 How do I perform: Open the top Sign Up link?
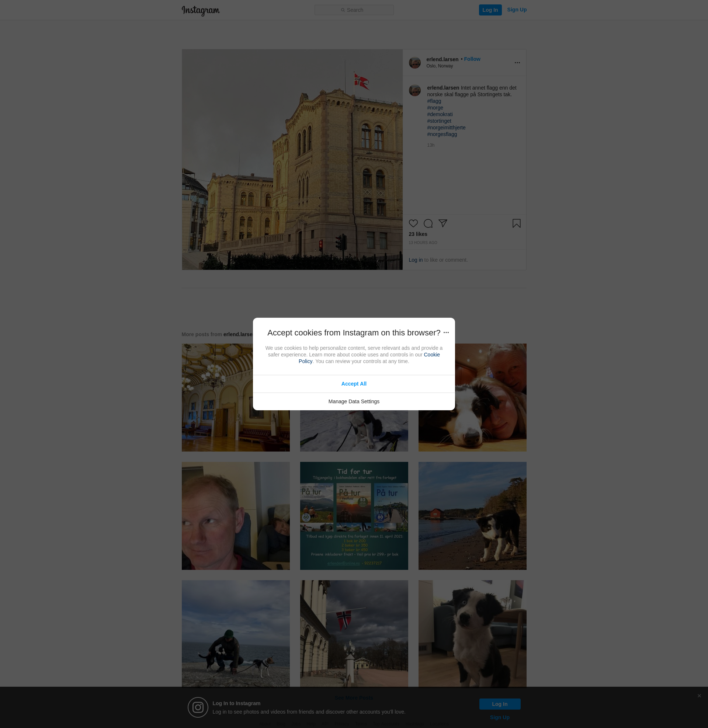click(517, 10)
